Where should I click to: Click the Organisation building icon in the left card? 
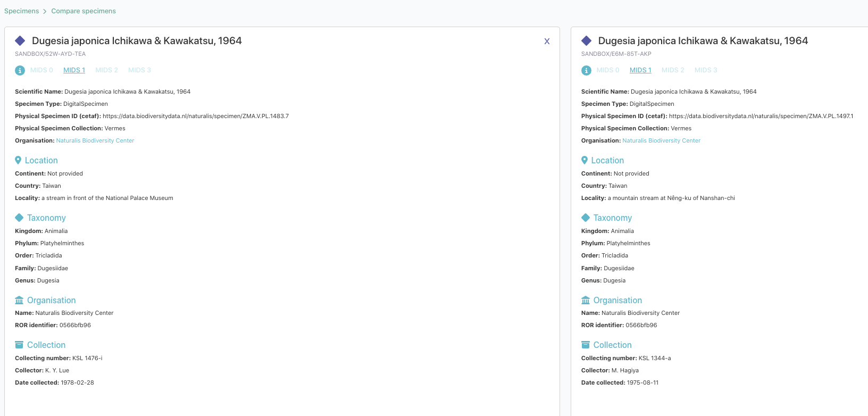pos(19,300)
